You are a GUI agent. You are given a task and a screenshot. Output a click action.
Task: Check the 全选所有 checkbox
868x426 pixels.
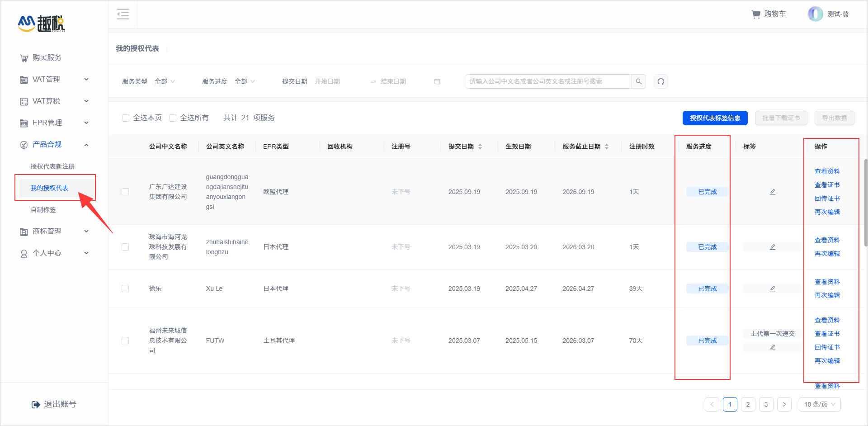tap(173, 118)
